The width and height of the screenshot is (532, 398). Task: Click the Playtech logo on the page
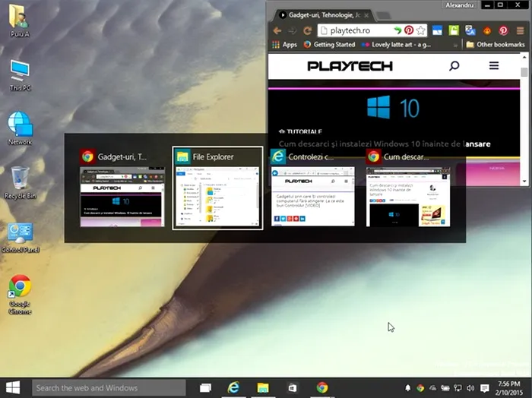(350, 66)
